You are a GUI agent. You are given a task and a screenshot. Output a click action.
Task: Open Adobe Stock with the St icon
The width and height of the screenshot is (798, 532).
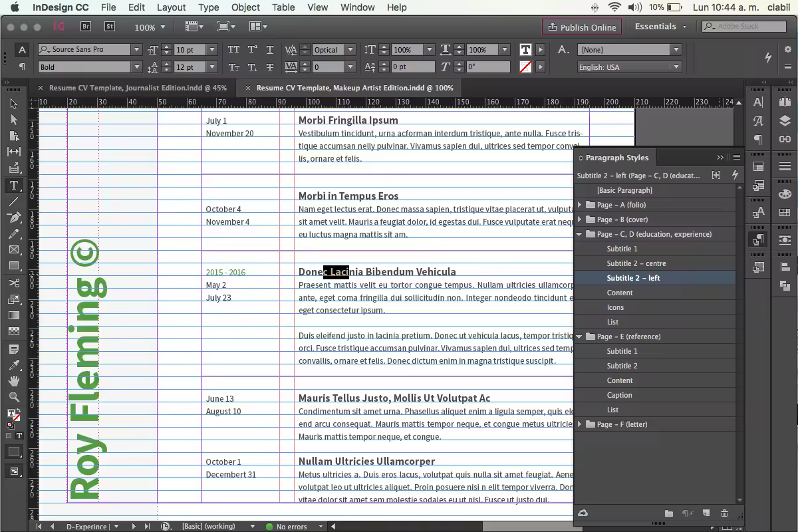tap(110, 27)
